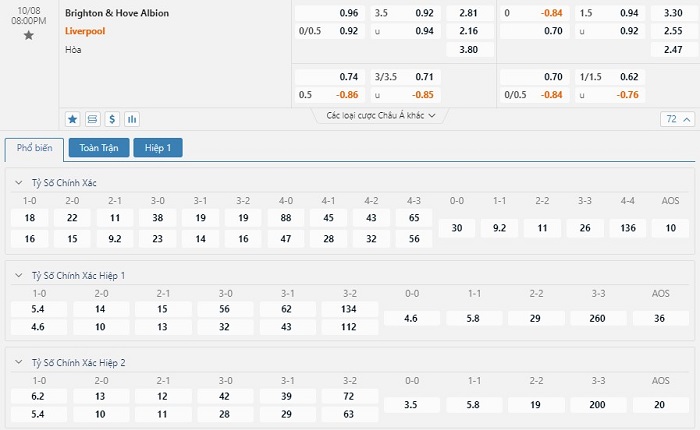Collapse the 'Tỷ Số Chính Xác Hiệp 1' section
The image size is (700, 430).
click(20, 275)
